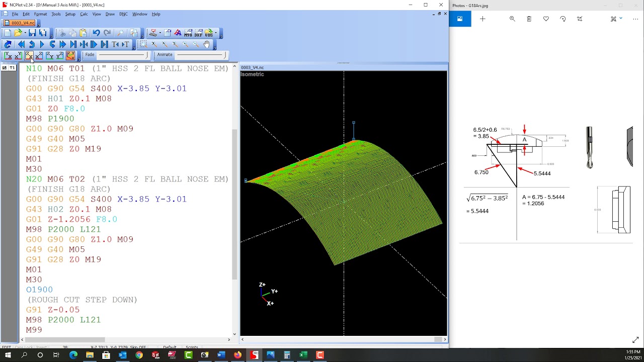Open the Windows Start menu
Viewport: 644px width, 362px height.
click(x=8, y=355)
